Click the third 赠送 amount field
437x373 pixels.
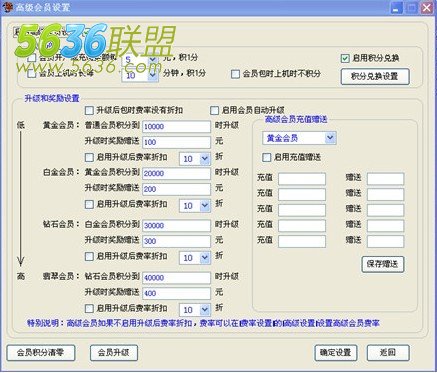point(386,210)
